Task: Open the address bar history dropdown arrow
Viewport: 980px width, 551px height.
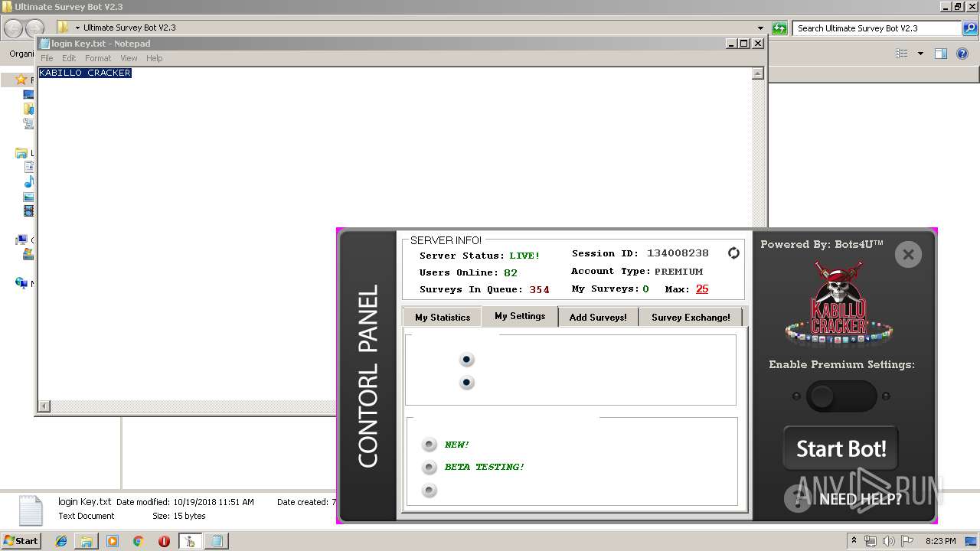Action: click(x=760, y=28)
